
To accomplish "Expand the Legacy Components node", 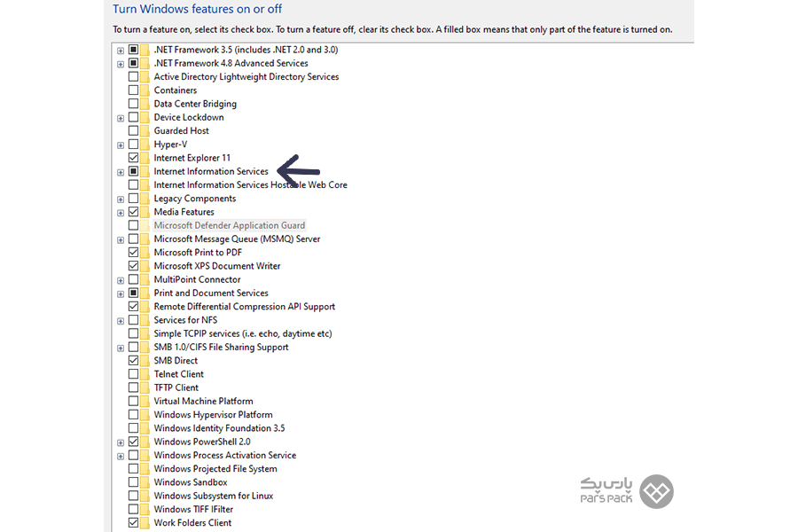I will 121,199.
